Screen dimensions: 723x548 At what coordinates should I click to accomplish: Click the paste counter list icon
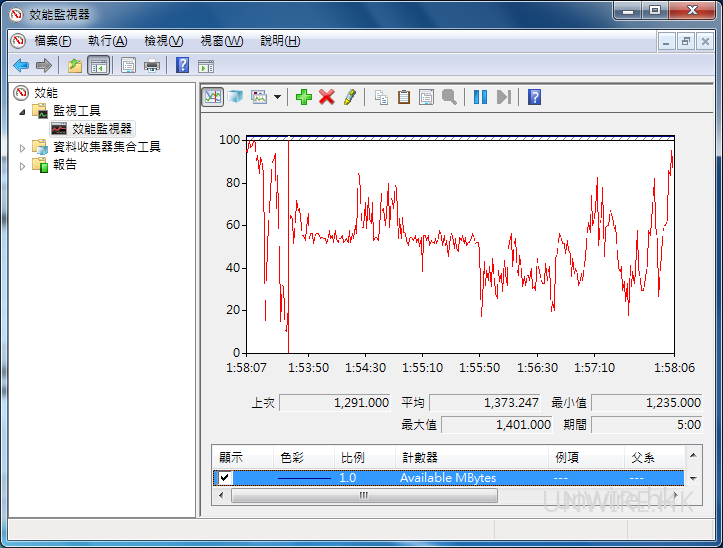click(404, 97)
